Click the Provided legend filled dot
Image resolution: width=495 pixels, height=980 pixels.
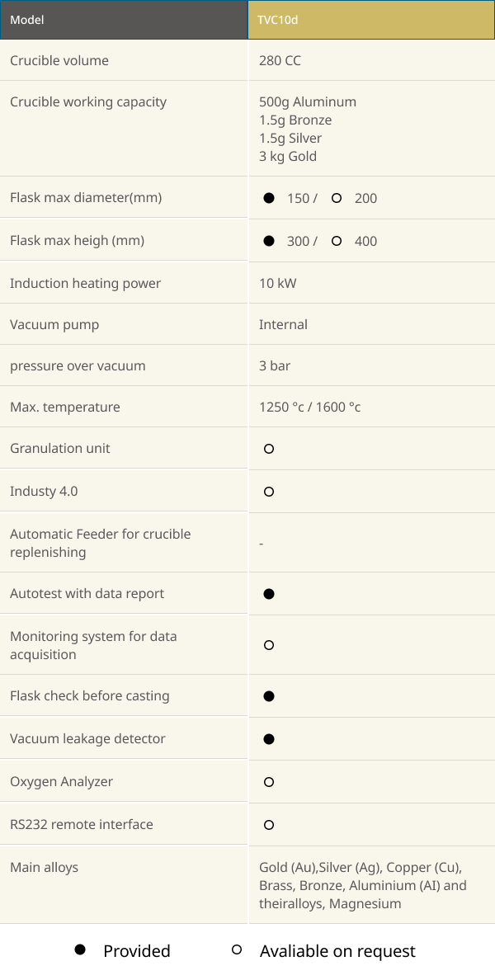point(80,950)
